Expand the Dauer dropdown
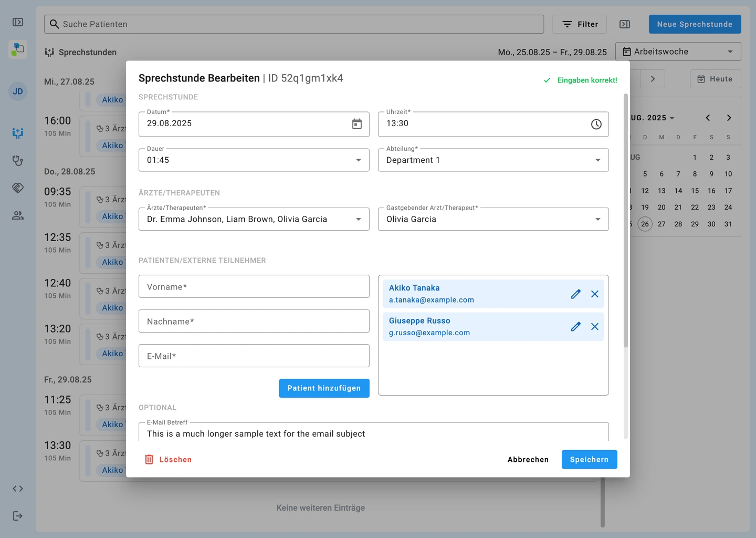This screenshot has height=538, width=756. tap(358, 160)
